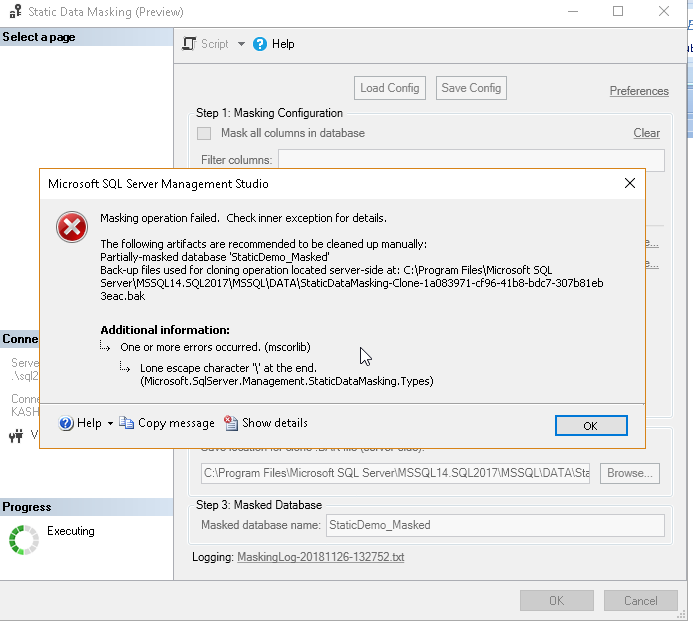Focus the Filter columns input field
The height and width of the screenshot is (621, 693).
471,160
